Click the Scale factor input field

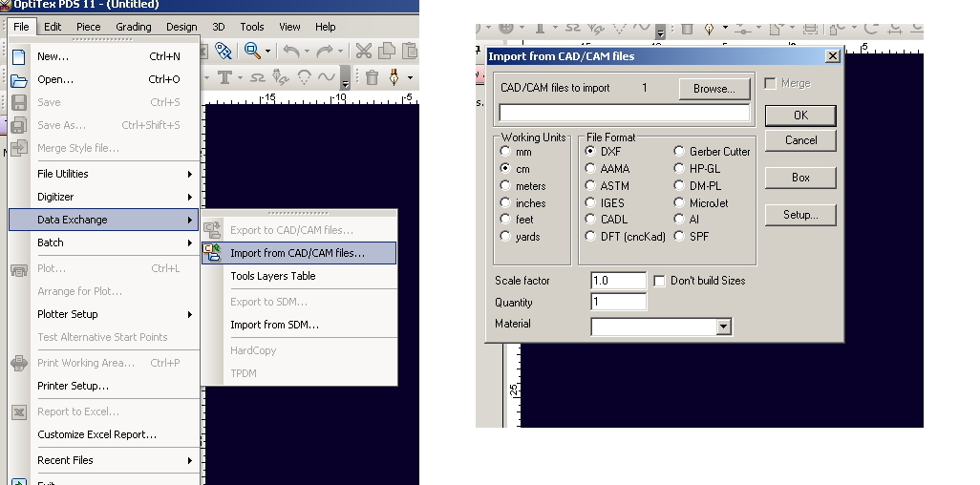[618, 281]
